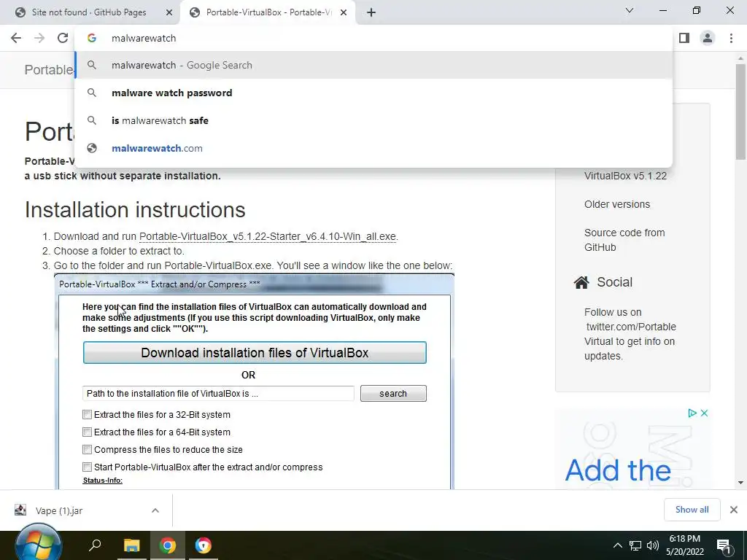The height and width of the screenshot is (560, 747).
Task: Go back to the previous page
Action: (16, 38)
